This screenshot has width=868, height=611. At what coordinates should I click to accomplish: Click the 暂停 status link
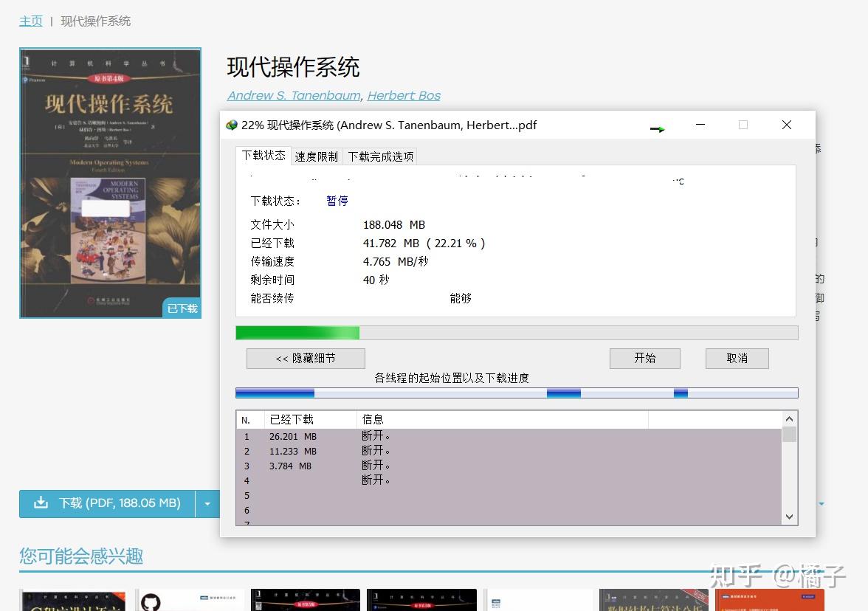coord(337,201)
